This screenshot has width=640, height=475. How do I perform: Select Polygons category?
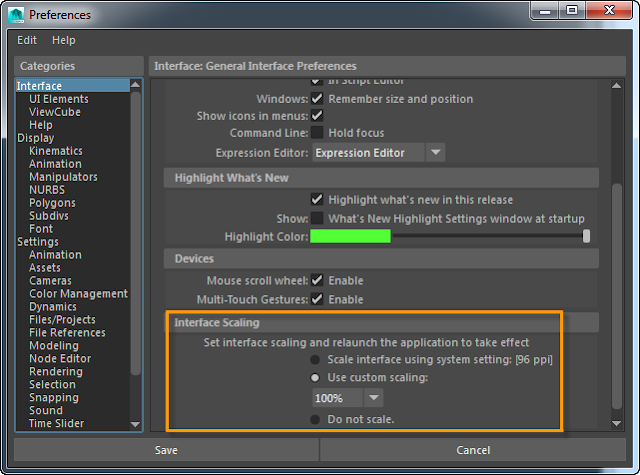(52, 203)
